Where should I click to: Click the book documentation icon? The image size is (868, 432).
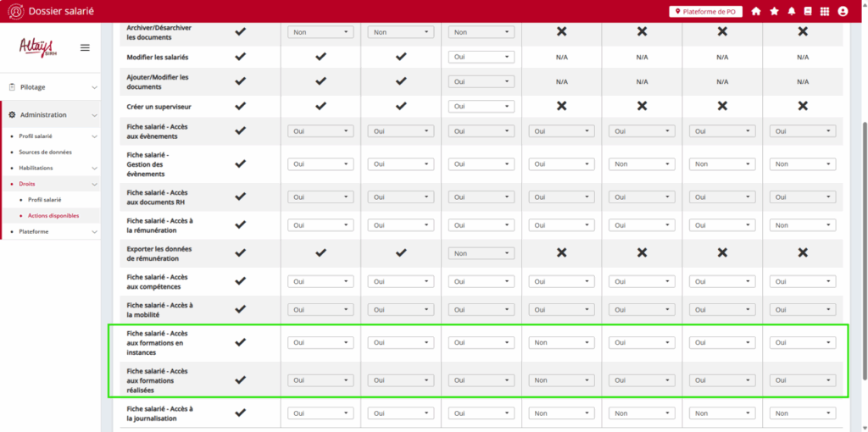click(808, 11)
